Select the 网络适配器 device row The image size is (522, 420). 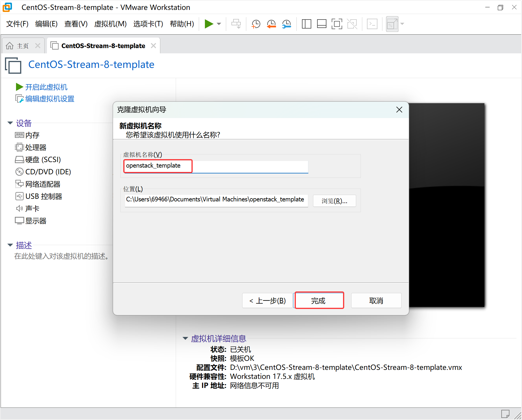pos(38,184)
